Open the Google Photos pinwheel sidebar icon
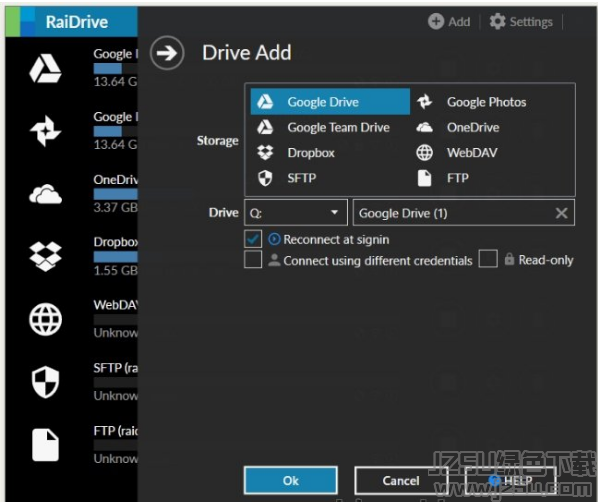The height and width of the screenshot is (502, 598). tap(45, 131)
